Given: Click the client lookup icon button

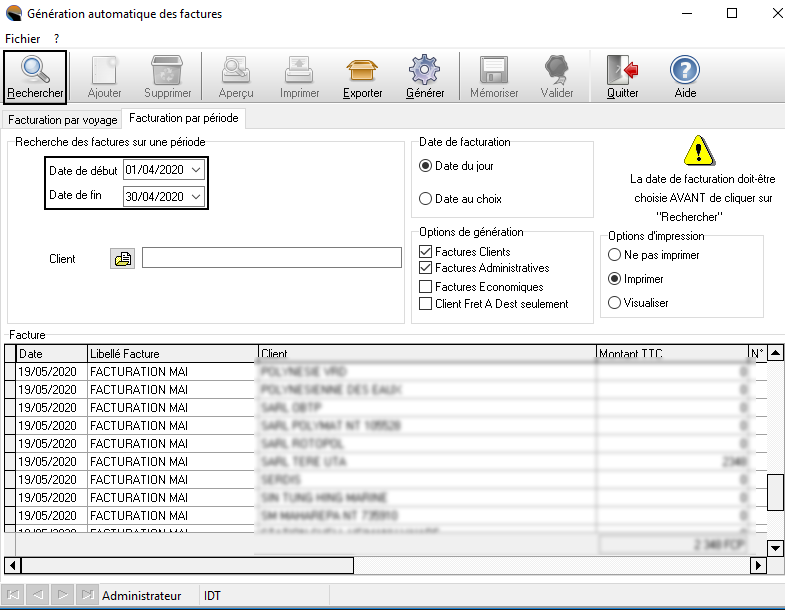Looking at the screenshot, I should (122, 259).
